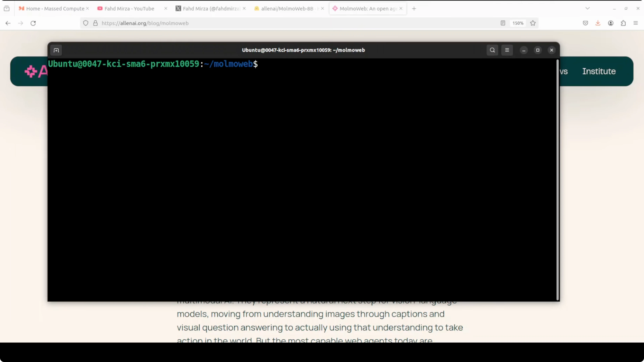This screenshot has height=362, width=644.
Task: Open the extensions puzzle icon
Action: 623,23
